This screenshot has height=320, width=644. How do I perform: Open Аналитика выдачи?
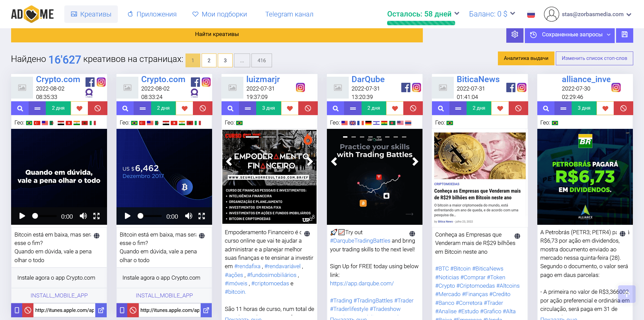point(526,58)
